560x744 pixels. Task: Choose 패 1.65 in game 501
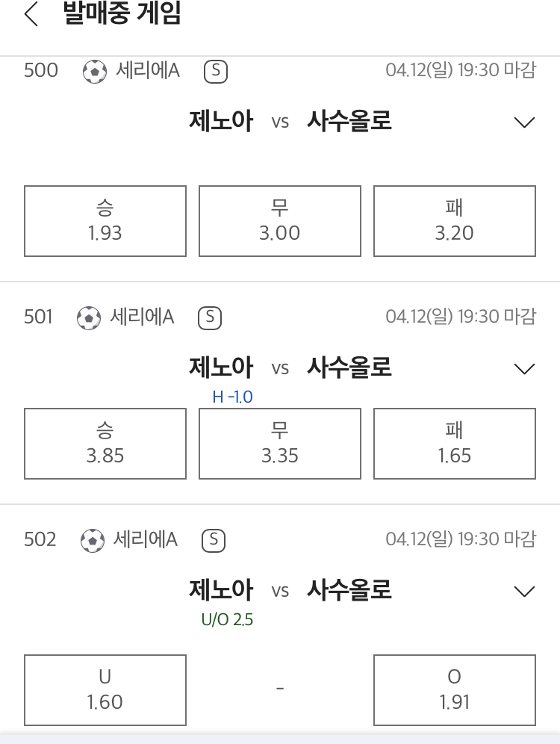455,444
